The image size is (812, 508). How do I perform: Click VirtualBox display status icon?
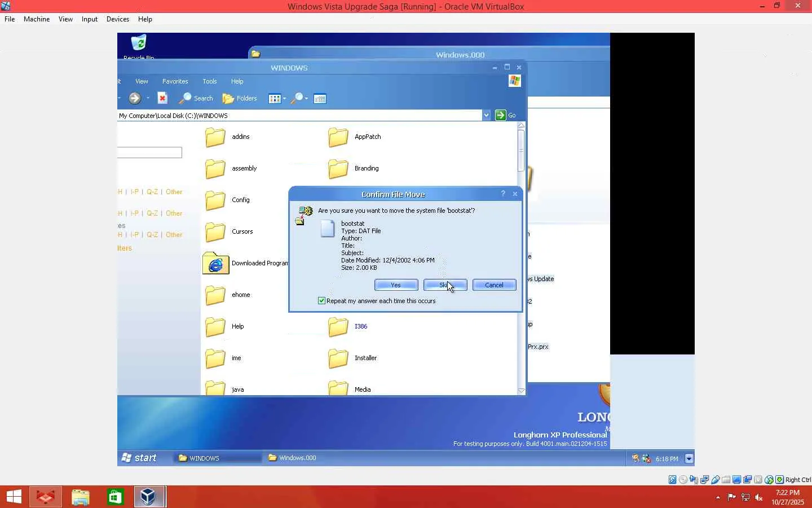tap(737, 480)
